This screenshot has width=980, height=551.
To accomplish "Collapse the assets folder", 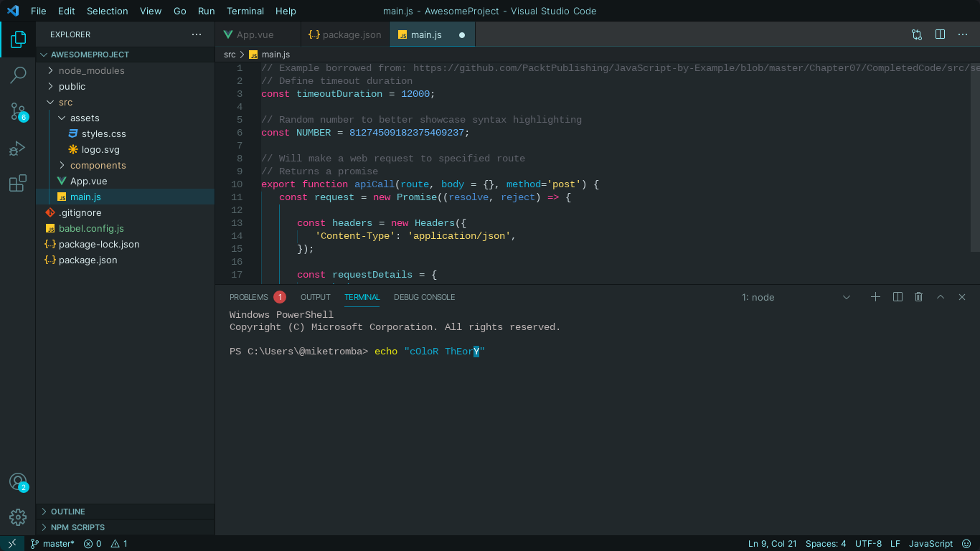I will pyautogui.click(x=85, y=118).
